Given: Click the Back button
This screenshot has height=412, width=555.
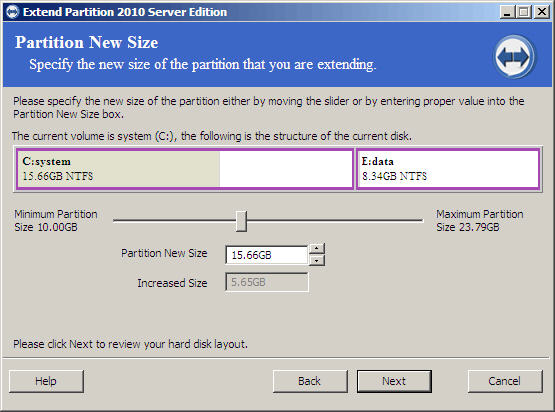Looking at the screenshot, I should 310,381.
